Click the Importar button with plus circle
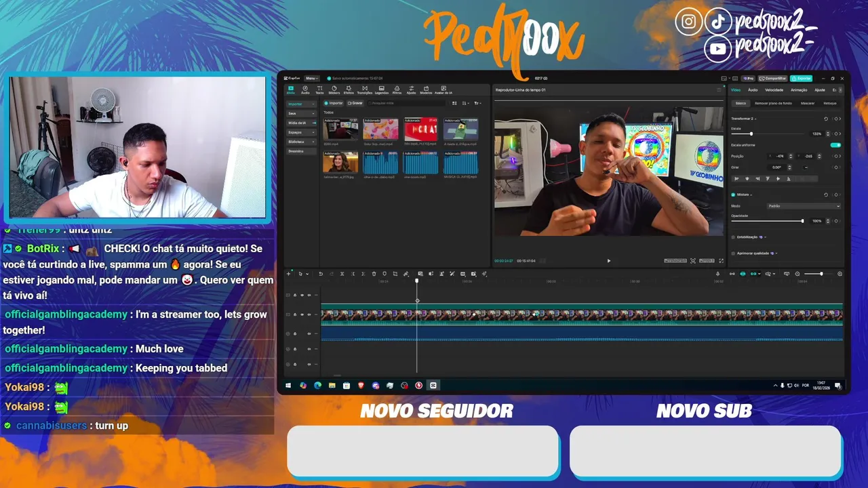The height and width of the screenshot is (488, 868). click(333, 103)
